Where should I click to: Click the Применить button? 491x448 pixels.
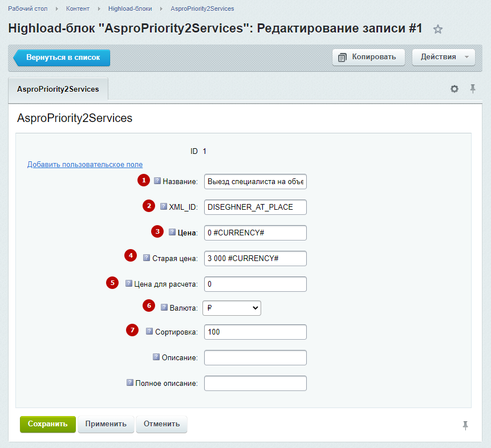(x=106, y=424)
